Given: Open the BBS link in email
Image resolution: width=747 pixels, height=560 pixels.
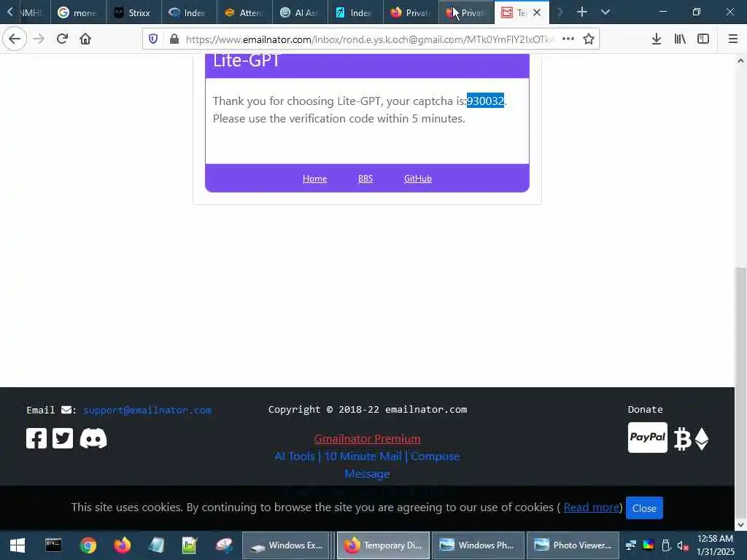Looking at the screenshot, I should point(365,179).
